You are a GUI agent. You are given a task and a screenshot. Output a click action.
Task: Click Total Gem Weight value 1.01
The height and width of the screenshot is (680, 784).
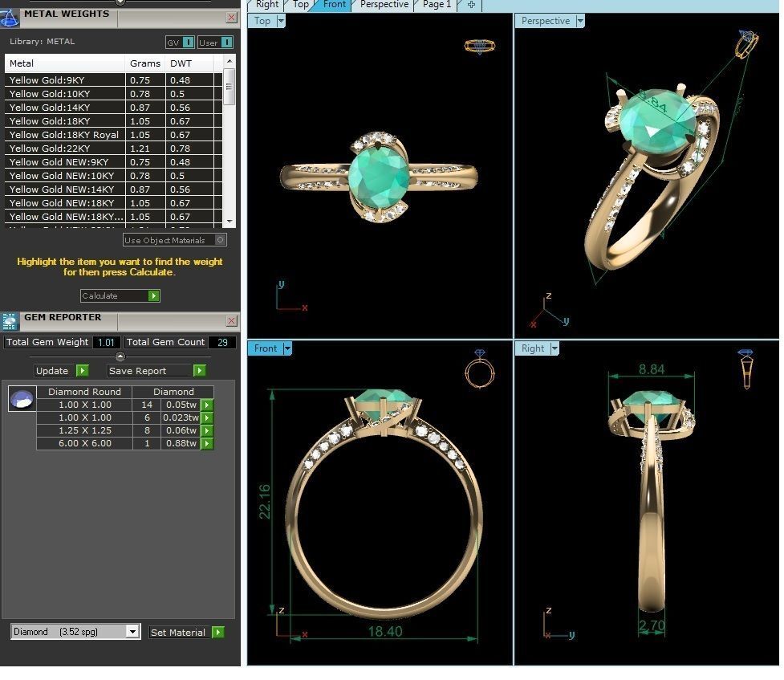pos(106,342)
